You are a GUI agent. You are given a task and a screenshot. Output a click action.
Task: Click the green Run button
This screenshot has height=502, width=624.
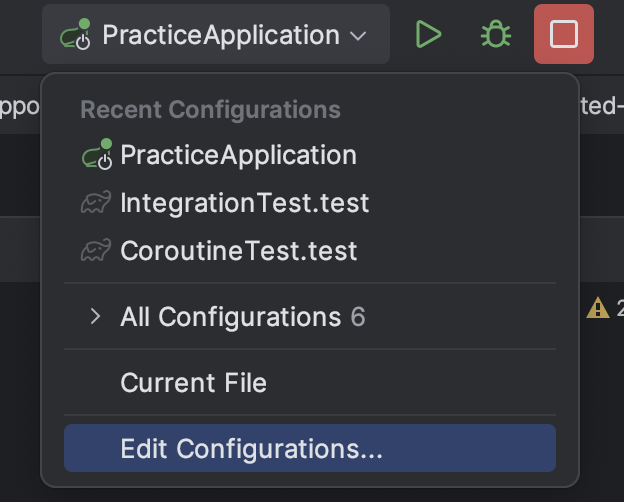428,35
